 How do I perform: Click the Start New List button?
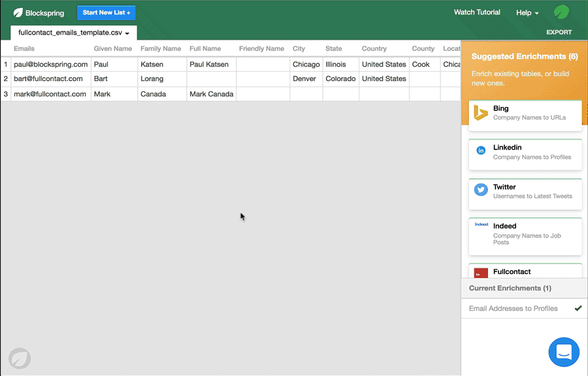pos(106,12)
